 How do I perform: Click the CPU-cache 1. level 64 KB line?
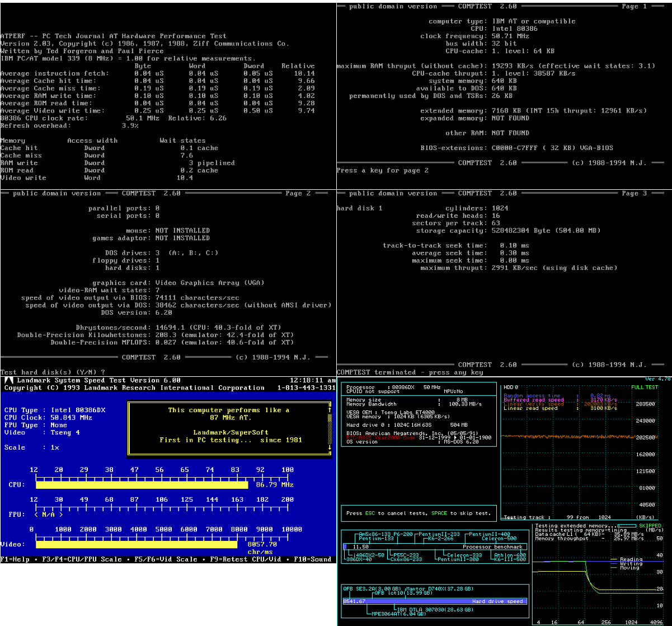tap(500, 51)
